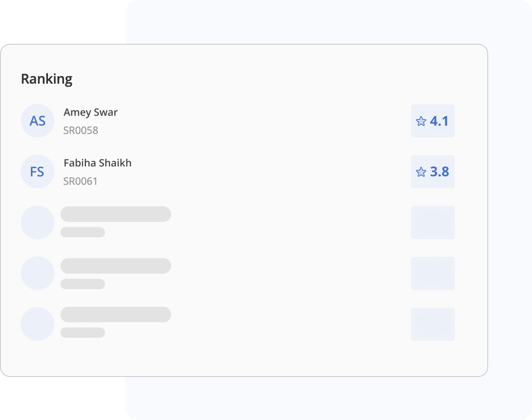
Task: Click the star icon beside 3.8
Action: [421, 172]
